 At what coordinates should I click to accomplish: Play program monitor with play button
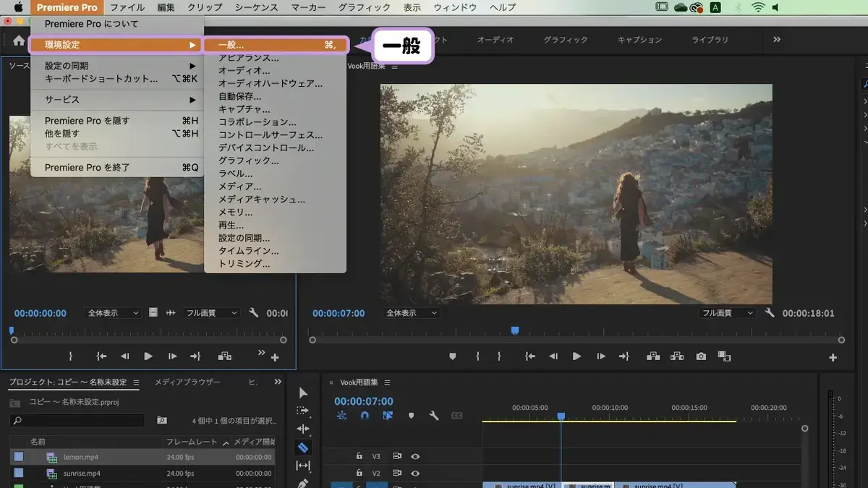(x=577, y=356)
